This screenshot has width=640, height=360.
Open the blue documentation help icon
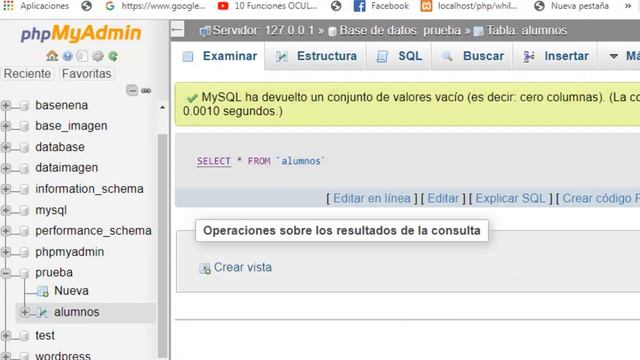[x=67, y=56]
